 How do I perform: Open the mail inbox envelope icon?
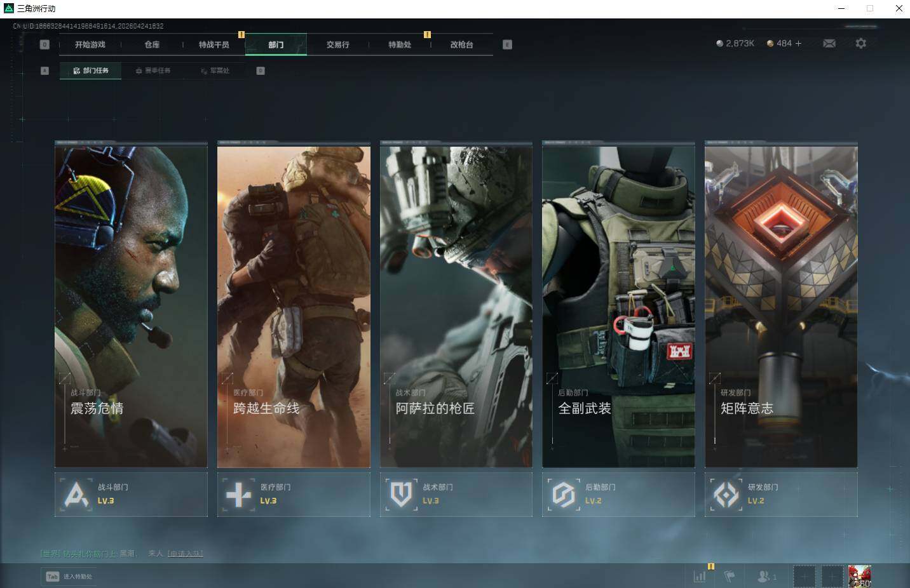pos(829,43)
